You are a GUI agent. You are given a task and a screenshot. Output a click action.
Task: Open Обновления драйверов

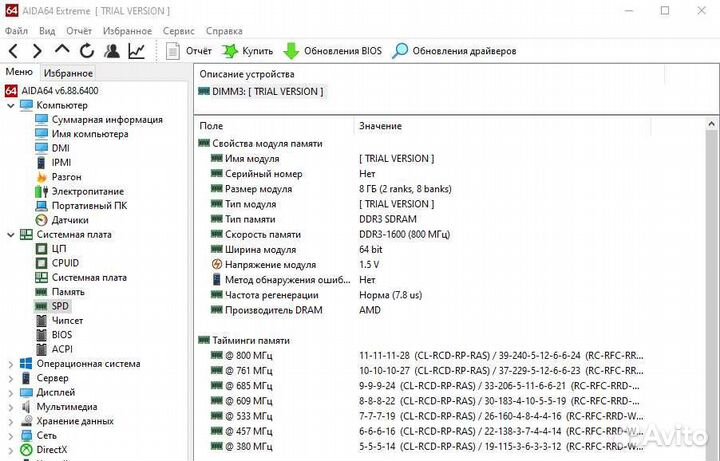[x=454, y=51]
